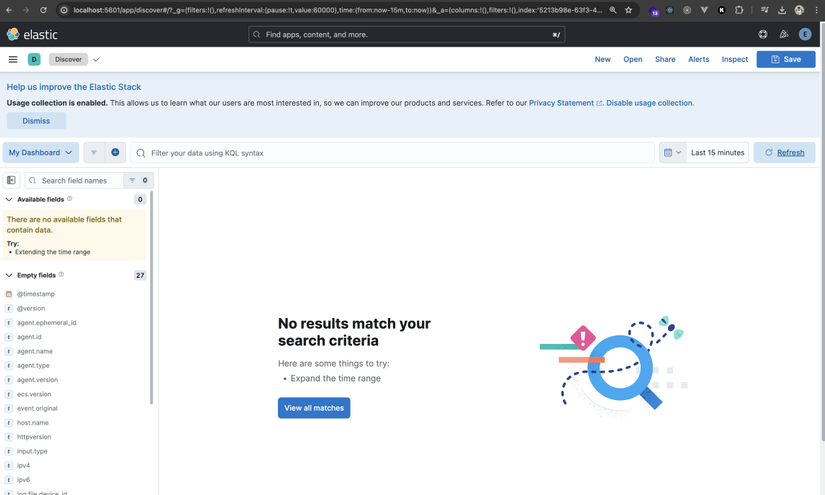Click the Help us improve the Elastic Stack heading

[74, 87]
